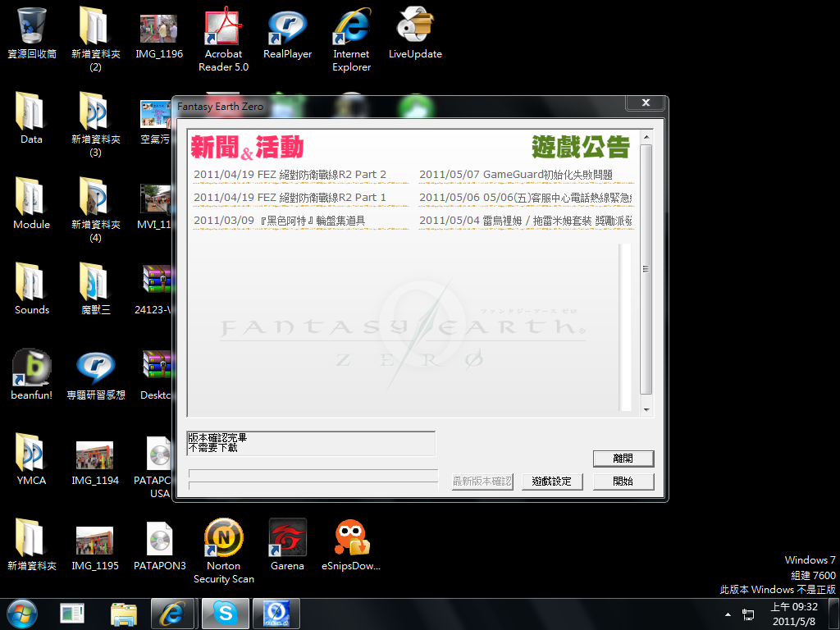Open the eSnipsDow... desktop icon

(x=351, y=545)
